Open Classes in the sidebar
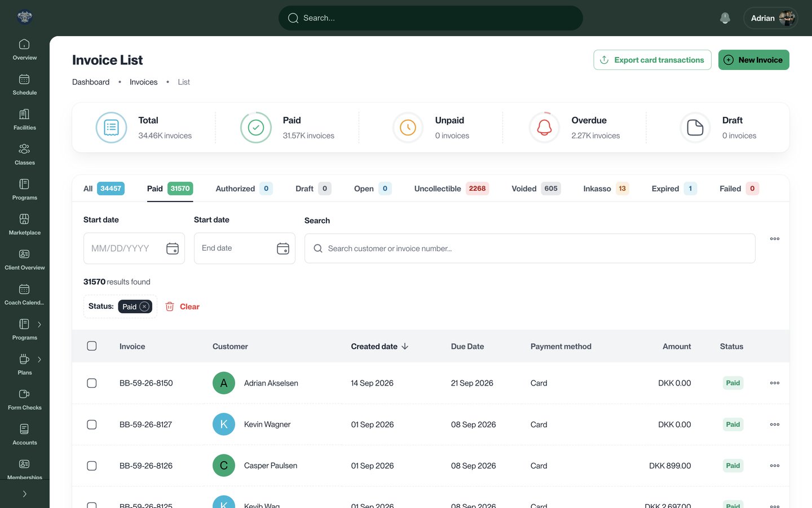This screenshot has width=812, height=508. 24,155
